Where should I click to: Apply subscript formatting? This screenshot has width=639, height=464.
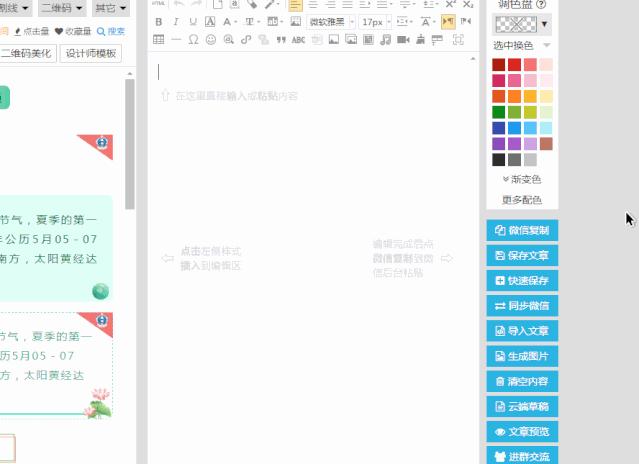[x=468, y=4]
